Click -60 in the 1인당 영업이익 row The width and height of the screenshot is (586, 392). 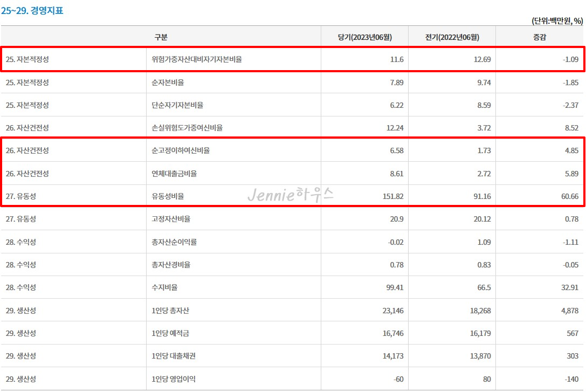(398, 379)
